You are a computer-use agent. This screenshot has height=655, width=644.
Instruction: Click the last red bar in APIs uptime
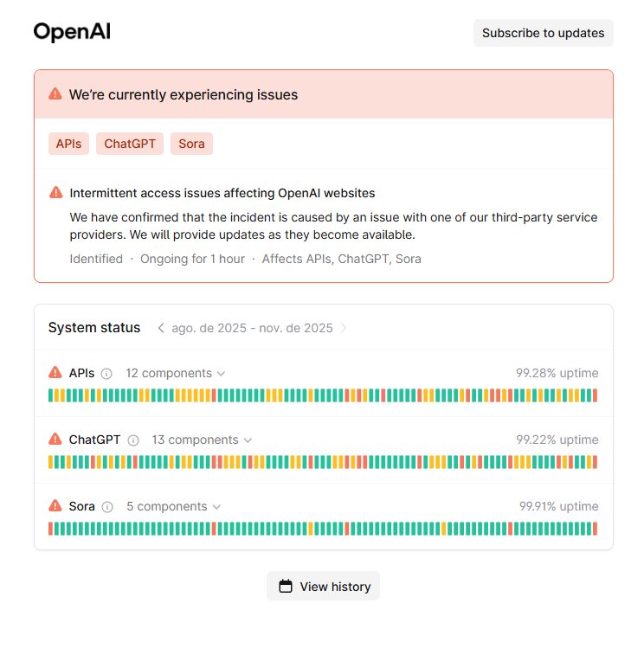point(596,395)
